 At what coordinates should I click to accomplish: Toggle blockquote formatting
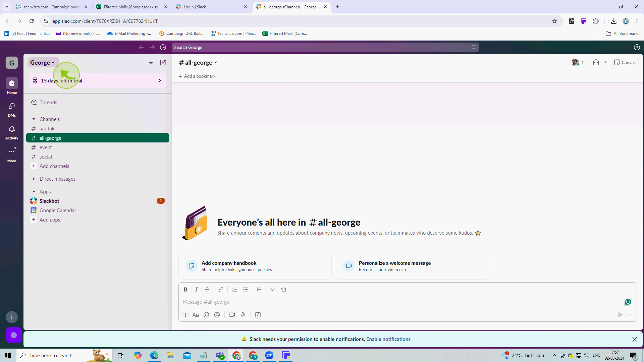(x=259, y=290)
